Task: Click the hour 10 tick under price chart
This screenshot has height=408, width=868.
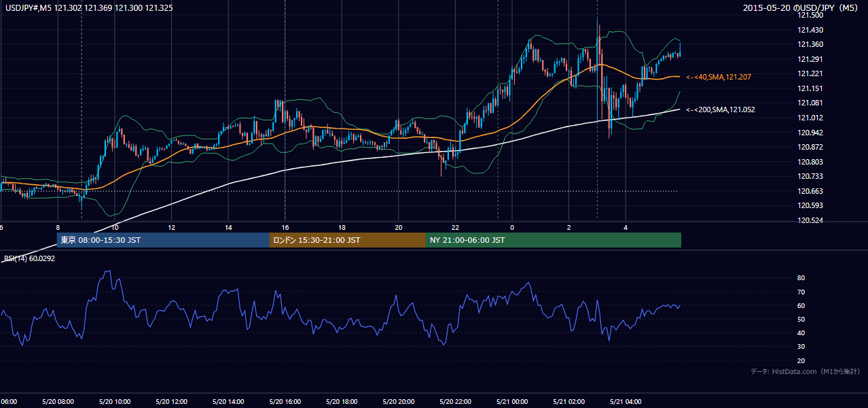Action: 115,227
